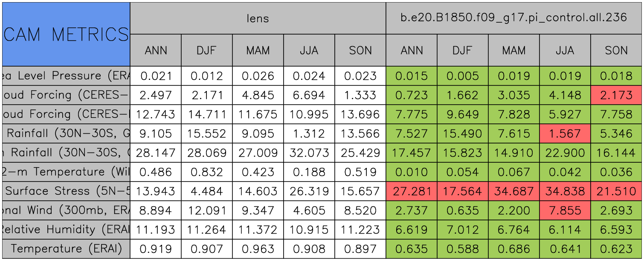Click the green cell showing 0.010
Viewport: 644px width, 261px height.
411,172
